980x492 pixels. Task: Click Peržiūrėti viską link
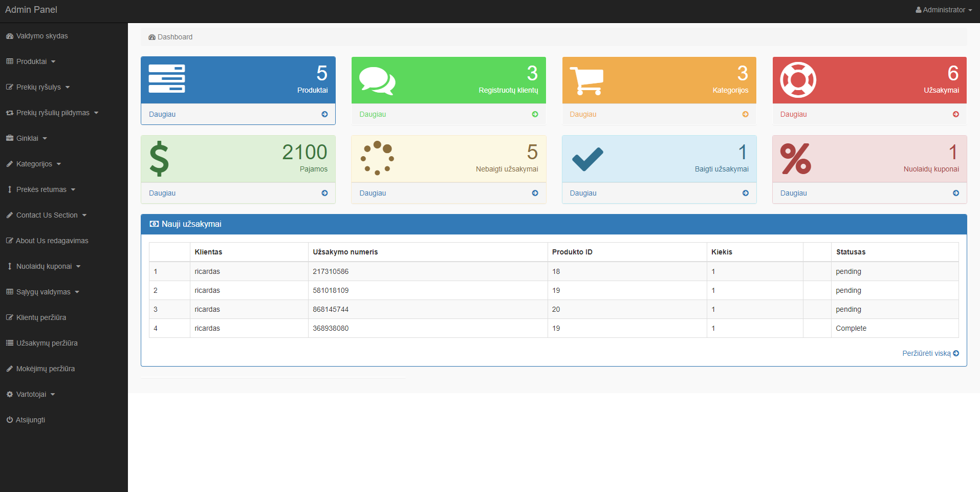930,353
